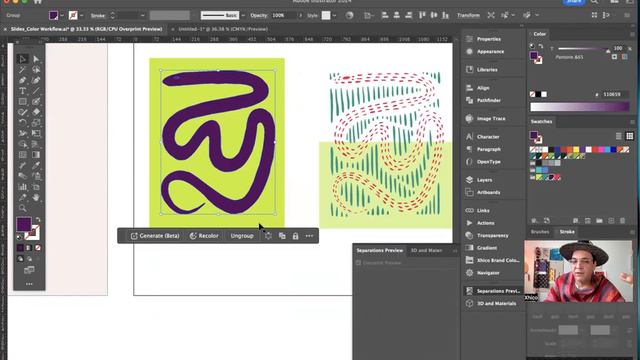Image resolution: width=640 pixels, height=360 pixels.
Task: Set paint mode to None in toolbar
Action: pos(38,248)
